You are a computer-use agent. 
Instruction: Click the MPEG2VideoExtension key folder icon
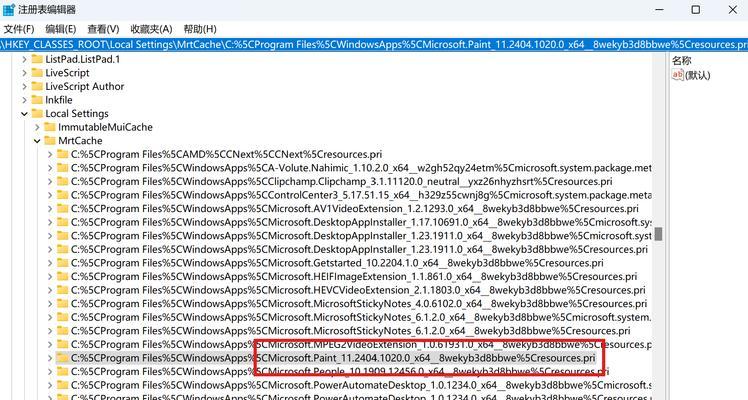pos(63,344)
